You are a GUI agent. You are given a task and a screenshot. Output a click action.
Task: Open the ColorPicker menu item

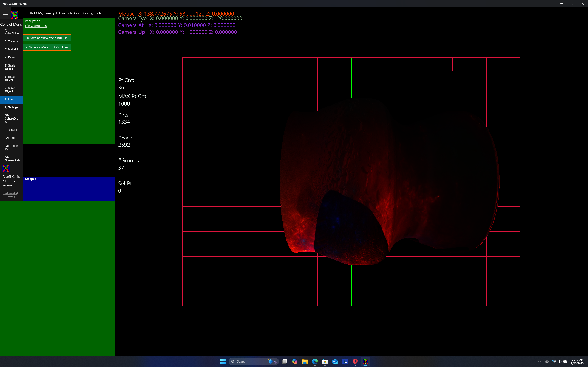12,32
